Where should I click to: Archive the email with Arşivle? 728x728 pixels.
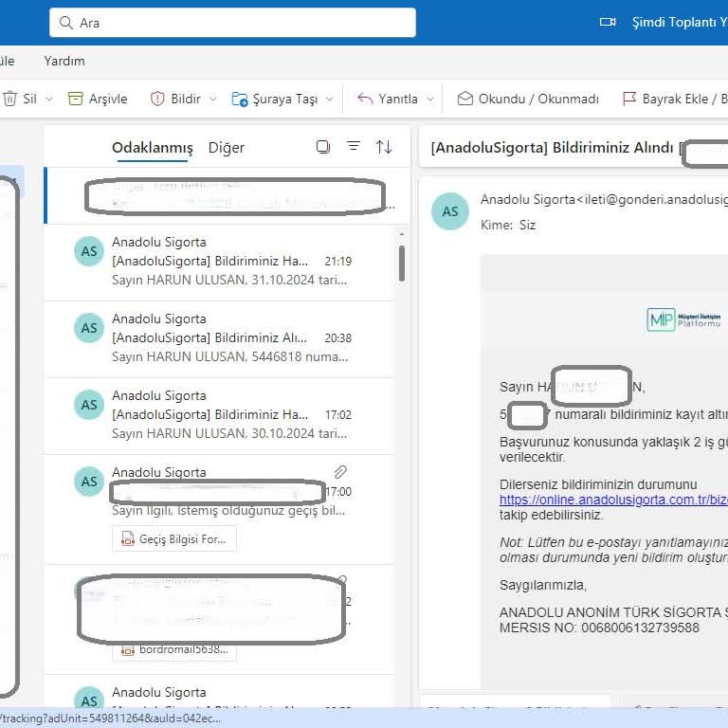(x=98, y=99)
